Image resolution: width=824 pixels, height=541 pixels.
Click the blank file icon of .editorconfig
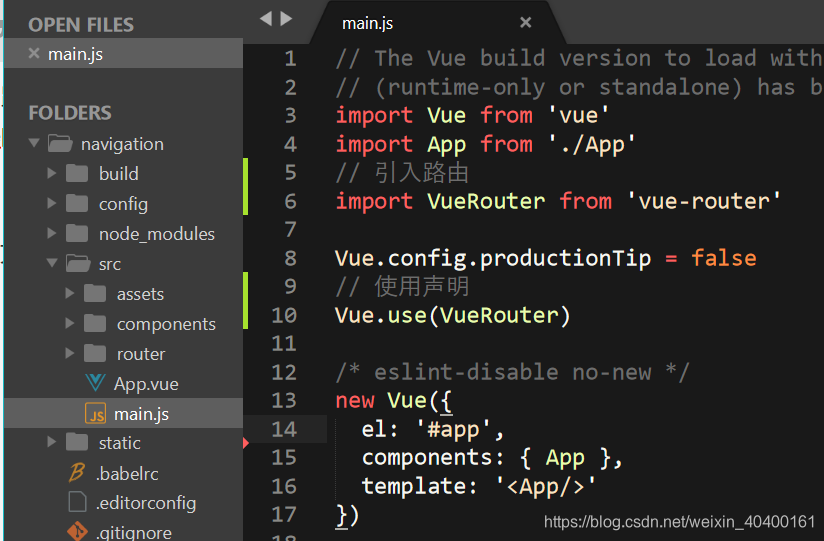click(77, 502)
